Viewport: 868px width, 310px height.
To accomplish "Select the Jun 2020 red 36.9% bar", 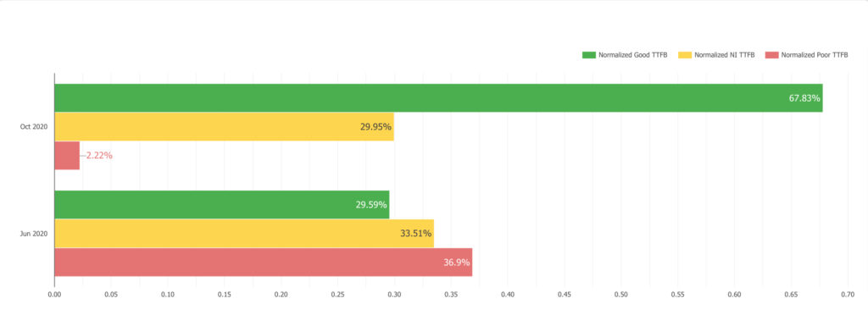I will pos(264,262).
